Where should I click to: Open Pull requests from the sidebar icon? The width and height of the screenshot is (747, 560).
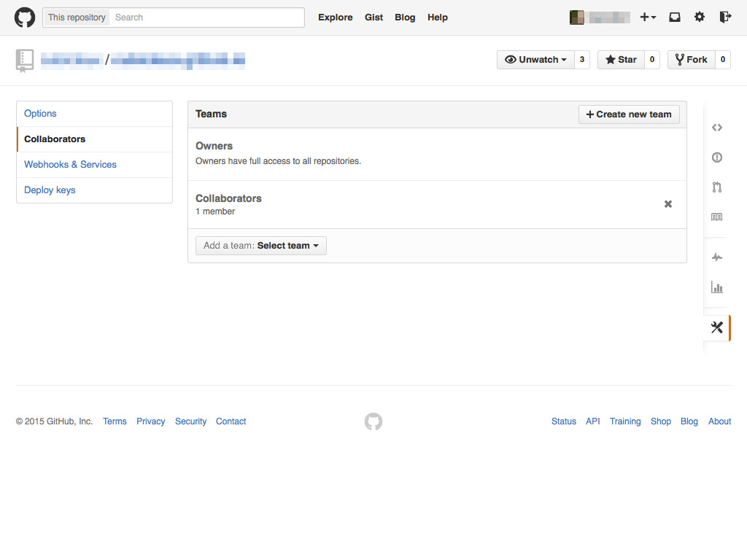click(x=716, y=187)
